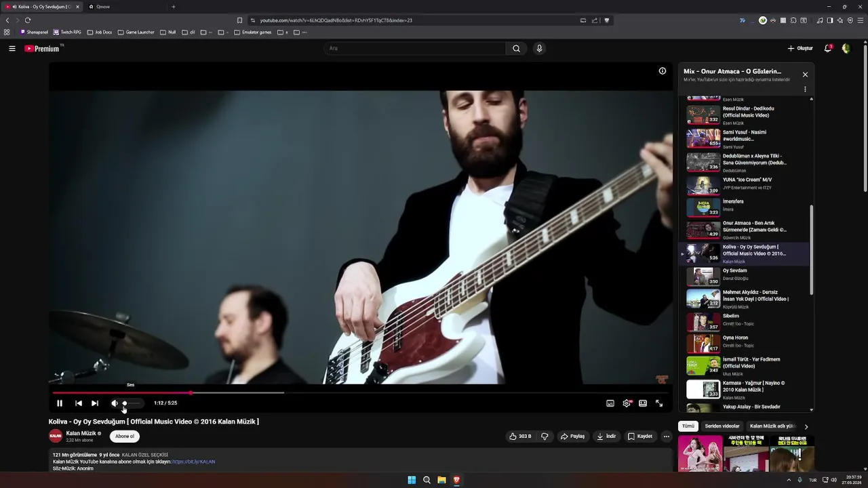Viewport: 868px width, 488px height.
Task: Click the Ara search field
Action: click(x=415, y=48)
